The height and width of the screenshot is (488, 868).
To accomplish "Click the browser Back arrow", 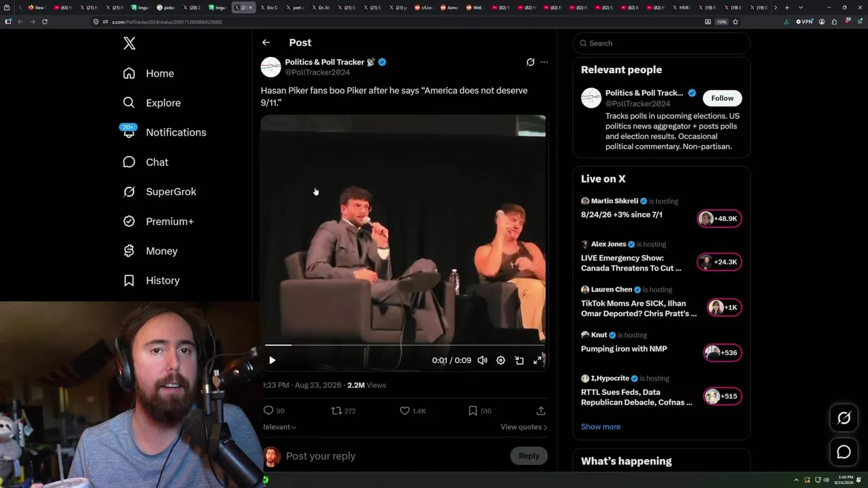I will click(x=20, y=22).
